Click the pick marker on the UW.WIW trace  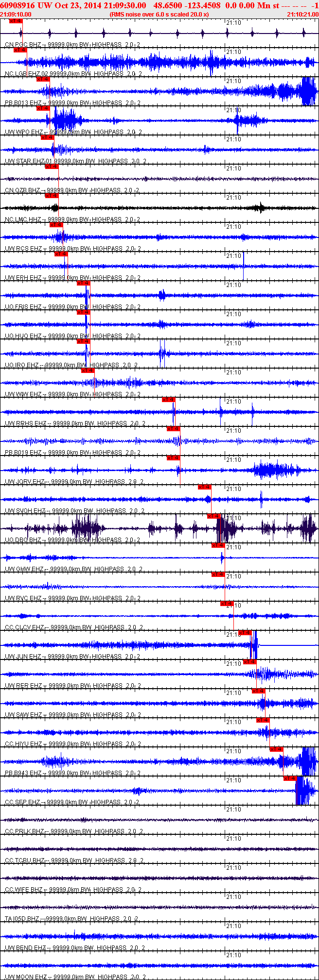coord(88,371)
